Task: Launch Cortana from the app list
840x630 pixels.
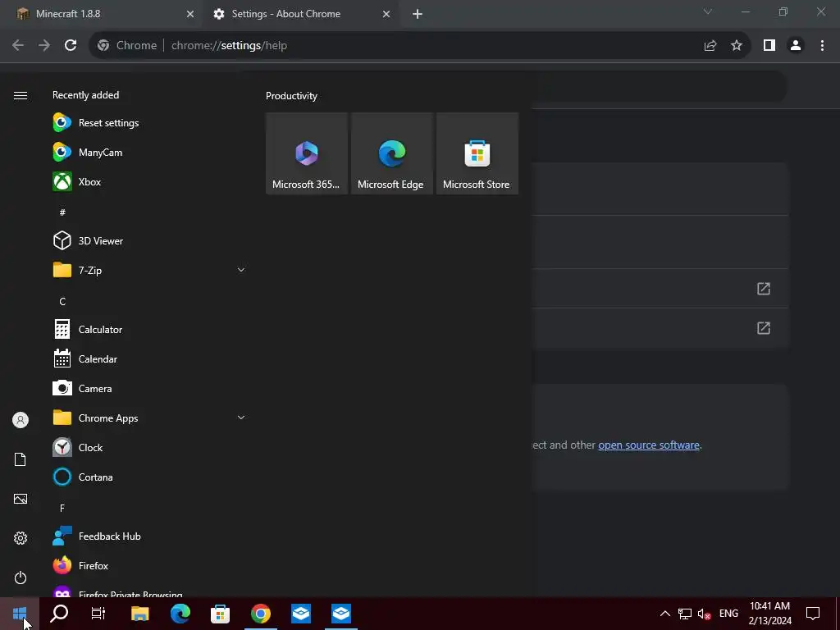Action: point(149,477)
